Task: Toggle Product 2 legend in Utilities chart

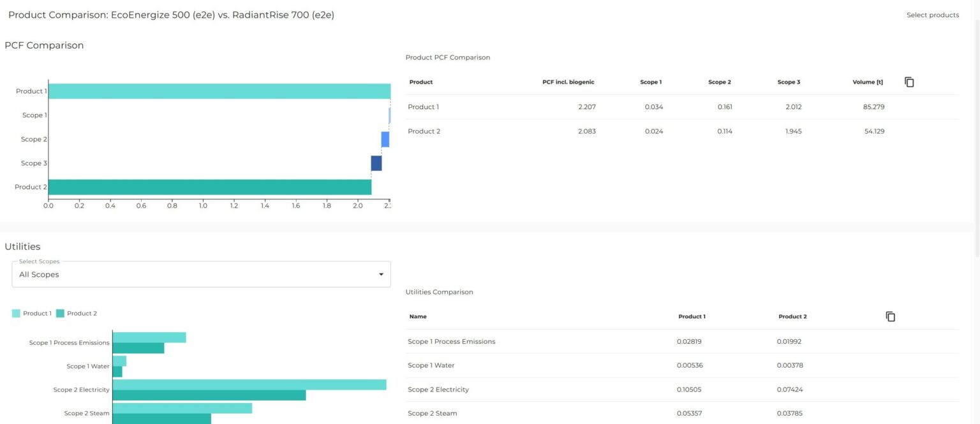Action: click(x=77, y=314)
